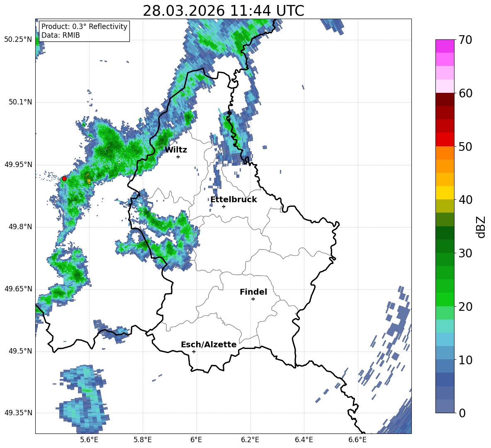Screen dimensions: 491x448
Task: Click the 28.03.2026 11:44 UTC title
Action: [x=223, y=11]
